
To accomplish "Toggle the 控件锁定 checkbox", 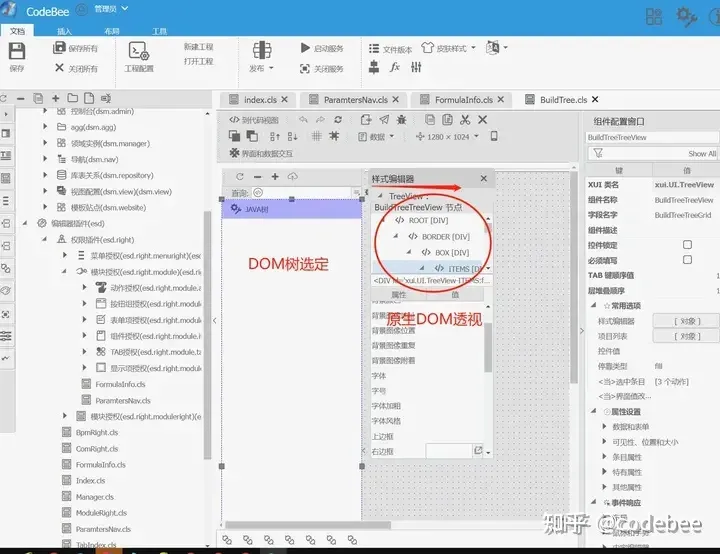I will tap(687, 245).
